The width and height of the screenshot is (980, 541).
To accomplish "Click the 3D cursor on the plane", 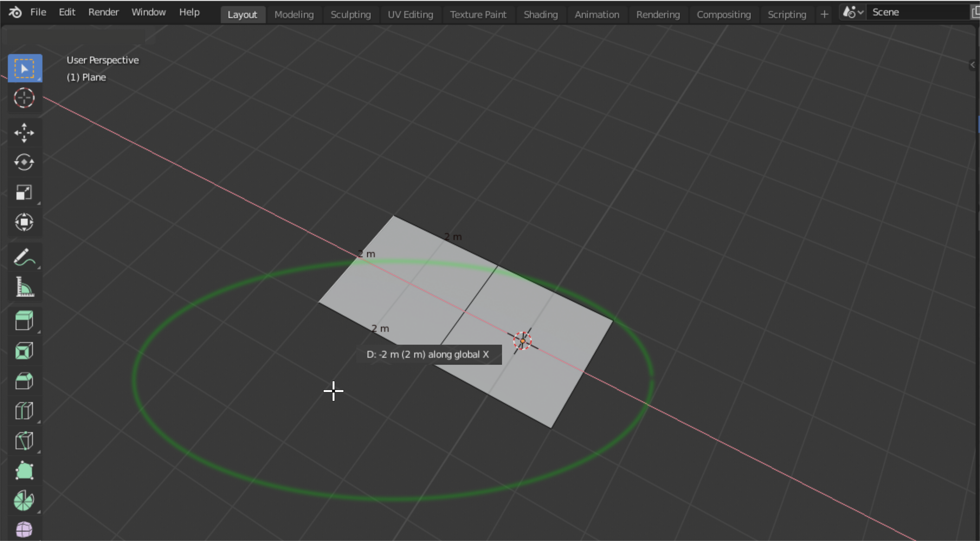I will pos(522,341).
